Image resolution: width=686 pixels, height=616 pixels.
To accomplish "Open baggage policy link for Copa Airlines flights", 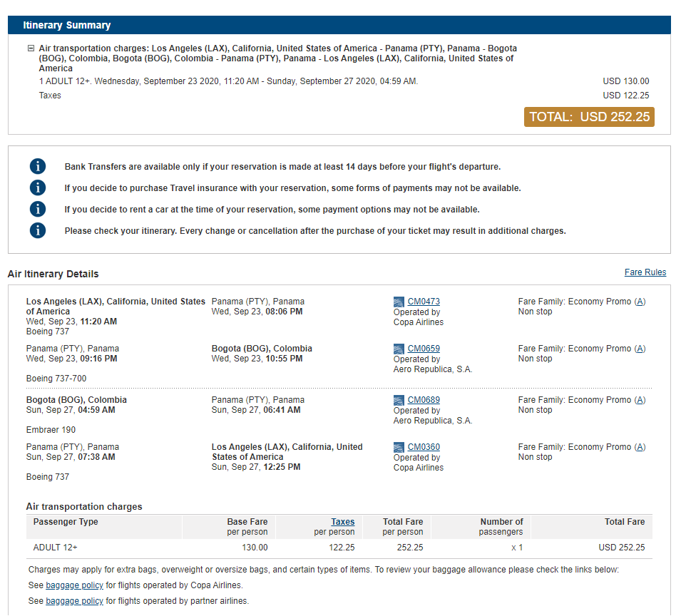I will [74, 585].
